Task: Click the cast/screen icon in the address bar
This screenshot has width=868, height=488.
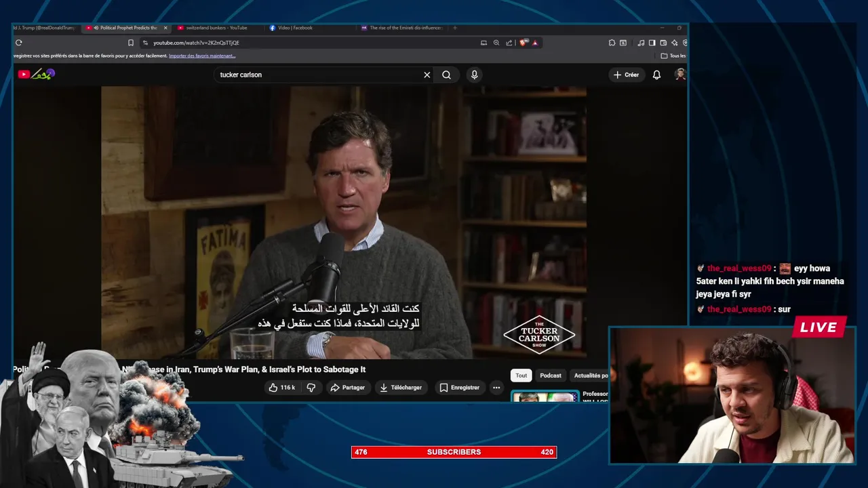Action: pyautogui.click(x=484, y=43)
